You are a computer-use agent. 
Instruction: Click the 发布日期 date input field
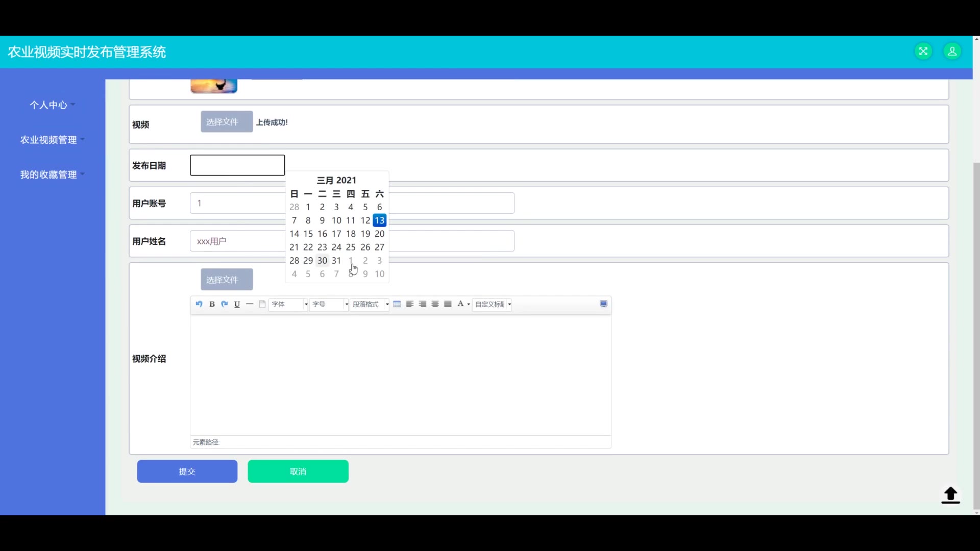coord(237,165)
